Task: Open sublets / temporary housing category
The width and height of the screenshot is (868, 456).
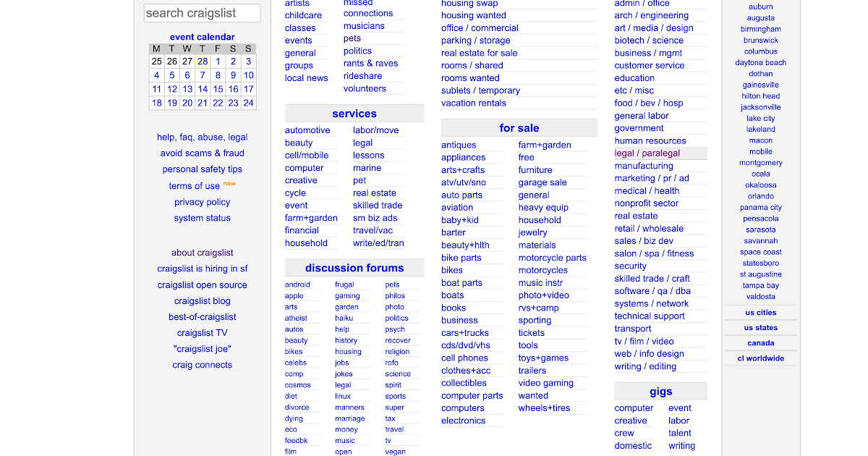Action: (481, 90)
